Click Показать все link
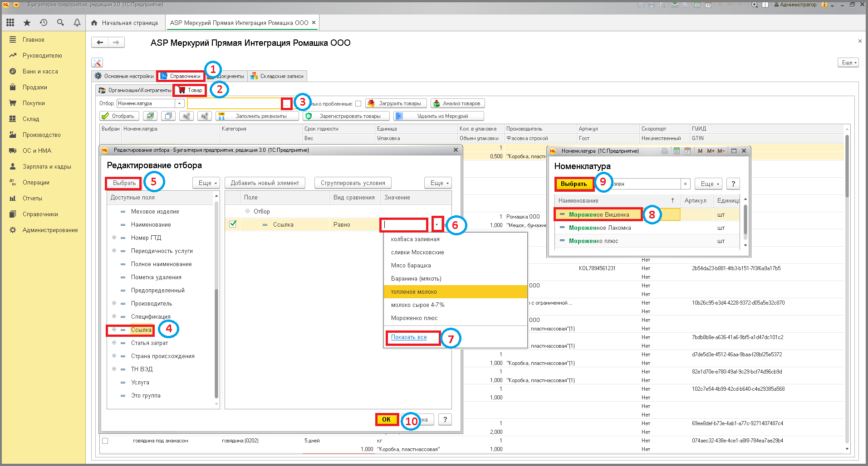This screenshot has height=466, width=868. point(409,337)
